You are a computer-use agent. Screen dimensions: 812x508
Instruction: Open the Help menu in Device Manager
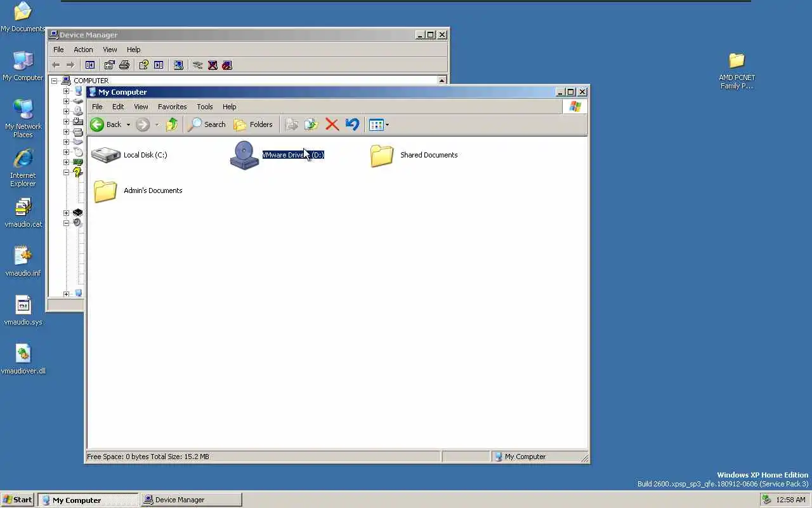point(133,50)
